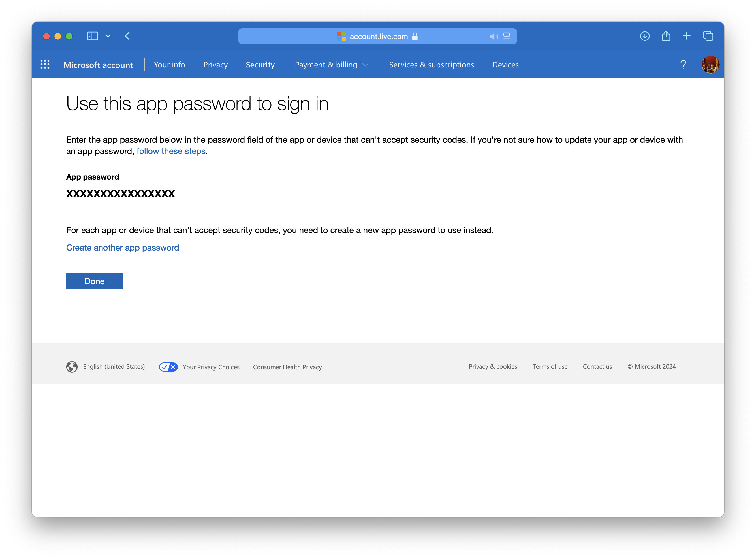
Task: Click the page heading text
Action: click(x=197, y=104)
